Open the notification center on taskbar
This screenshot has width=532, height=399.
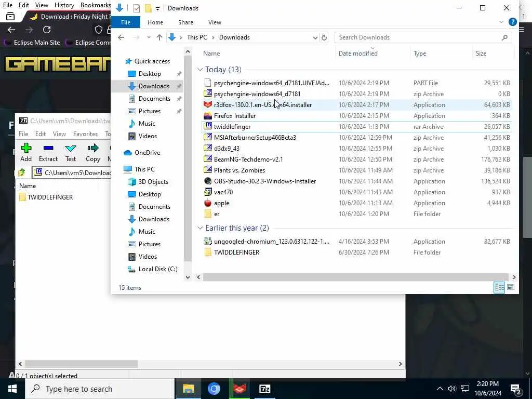point(516,390)
